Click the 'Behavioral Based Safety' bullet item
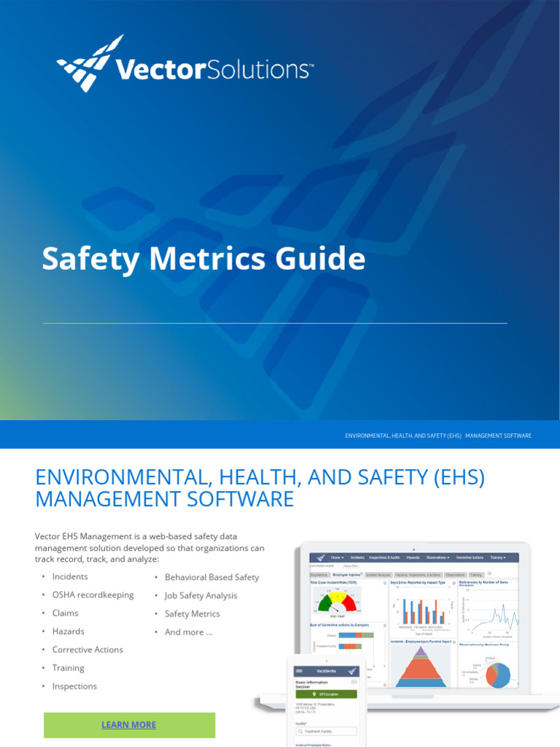The image size is (560, 747). [212, 578]
